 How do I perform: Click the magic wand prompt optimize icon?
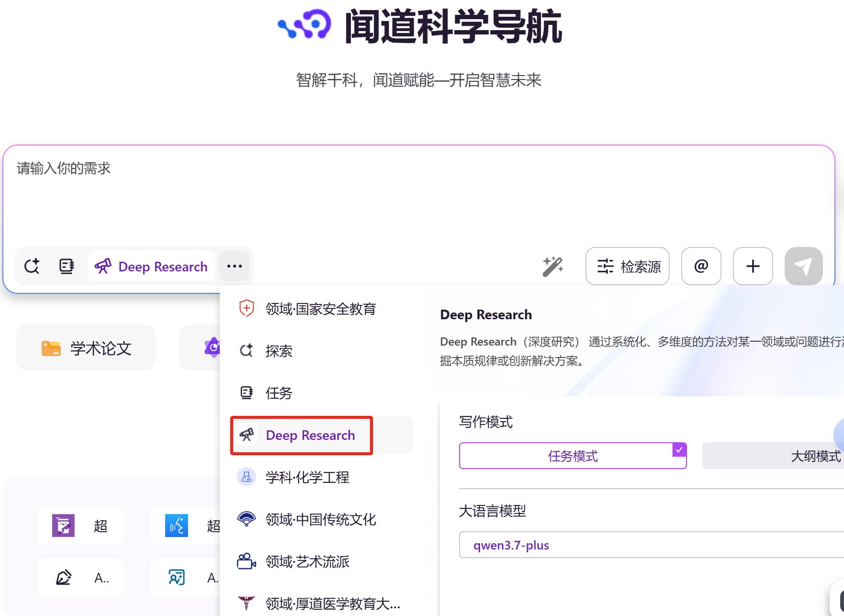point(553,266)
